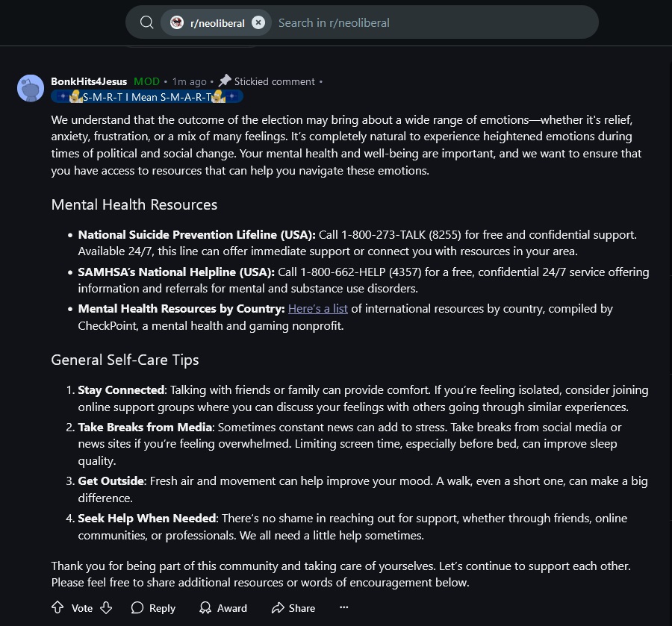Viewport: 672px width, 626px height.
Task: Click the green MOD badge
Action: tap(146, 81)
